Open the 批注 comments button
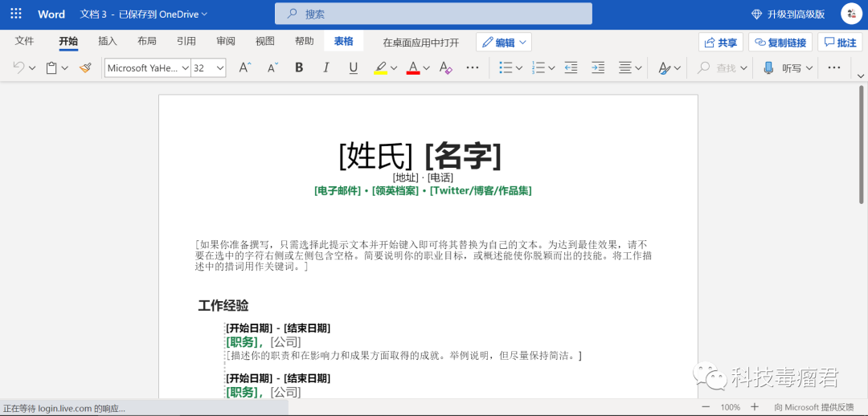Viewport: 868px width, 416px height. tap(841, 43)
